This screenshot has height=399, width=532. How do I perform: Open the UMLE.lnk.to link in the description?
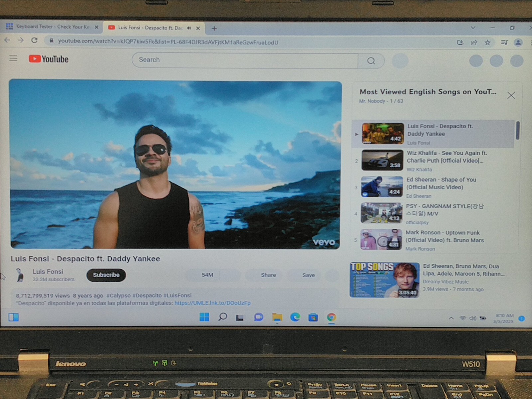pos(212,303)
